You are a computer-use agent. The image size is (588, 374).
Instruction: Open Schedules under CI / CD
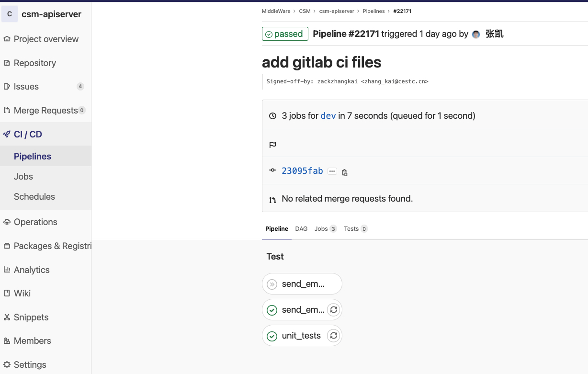(x=34, y=197)
